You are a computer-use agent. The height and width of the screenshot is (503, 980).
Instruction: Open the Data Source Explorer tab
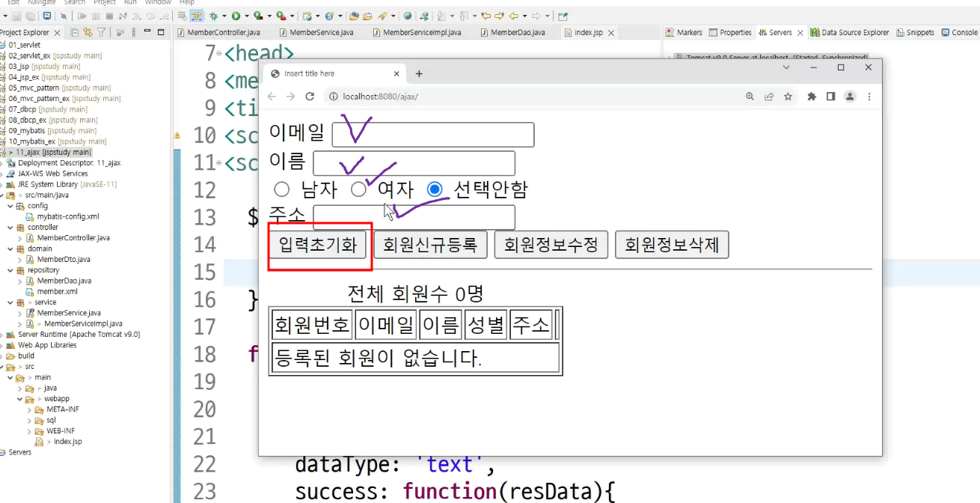(851, 32)
